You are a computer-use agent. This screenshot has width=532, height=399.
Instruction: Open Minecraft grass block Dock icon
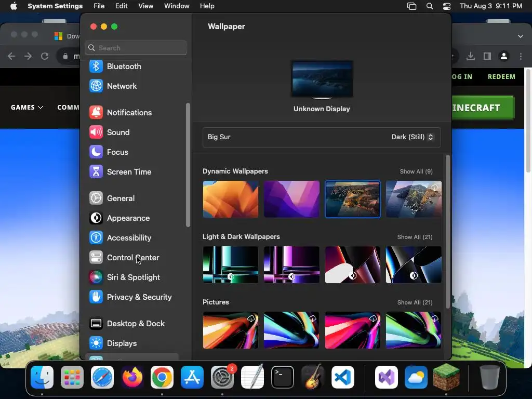(446, 377)
